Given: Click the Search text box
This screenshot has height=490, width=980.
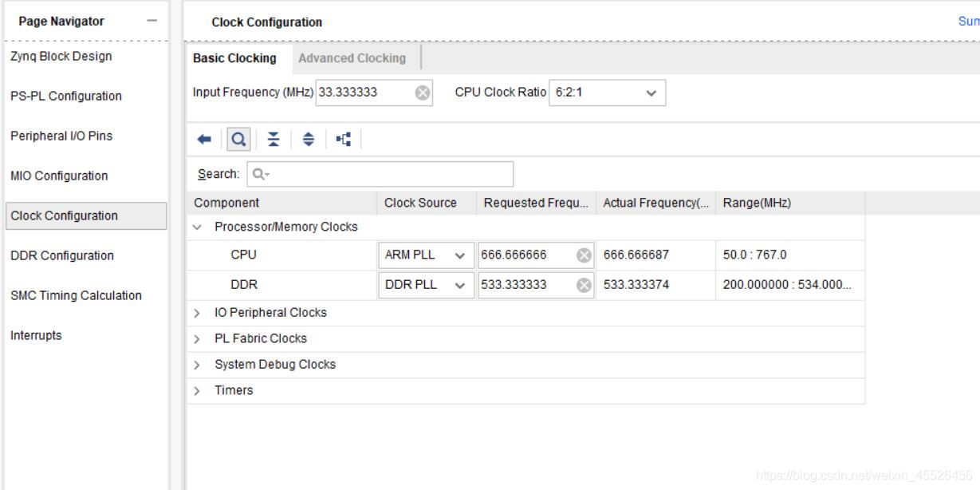Looking at the screenshot, I should pyautogui.click(x=379, y=174).
